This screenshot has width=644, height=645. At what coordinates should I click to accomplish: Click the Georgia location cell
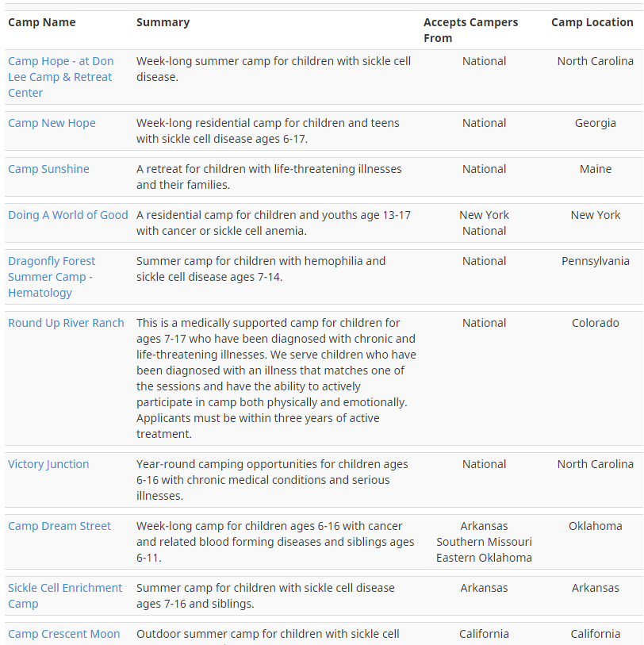pyautogui.click(x=595, y=123)
